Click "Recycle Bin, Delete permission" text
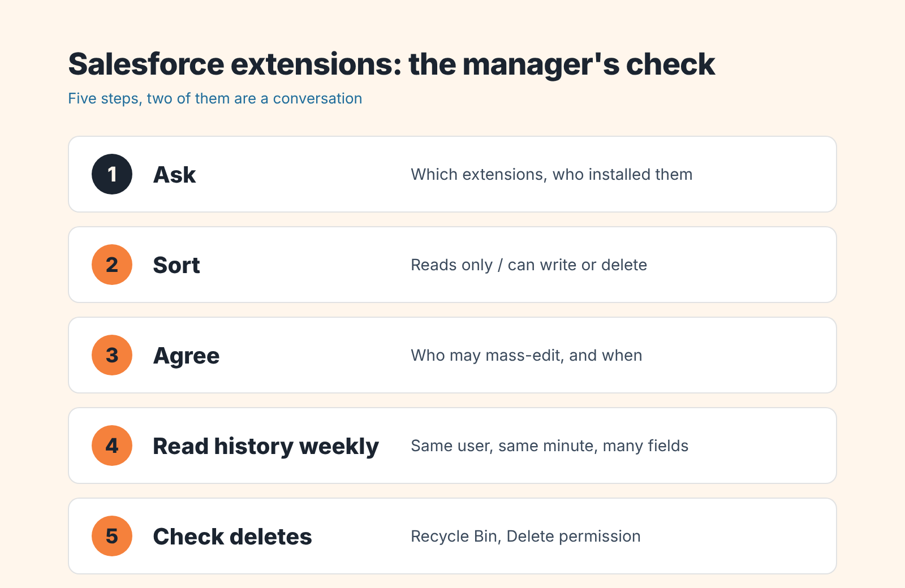Screen dimensions: 905x588 point(525,536)
